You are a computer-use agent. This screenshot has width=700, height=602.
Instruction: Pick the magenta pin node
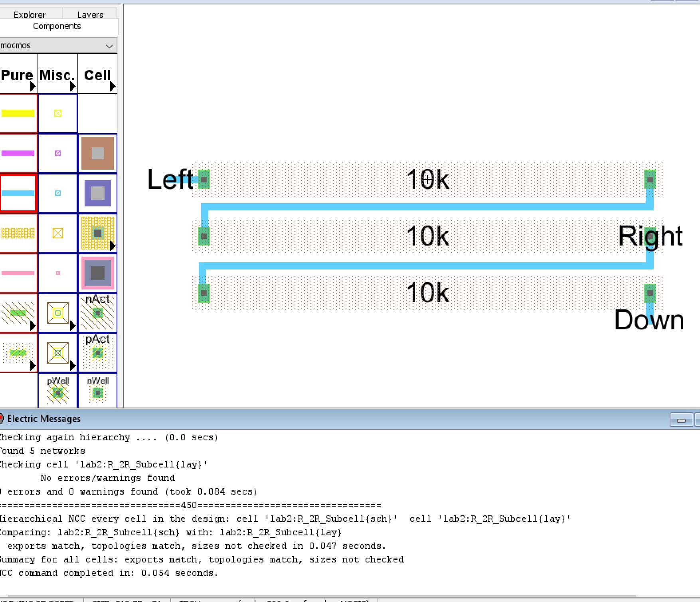point(58,153)
